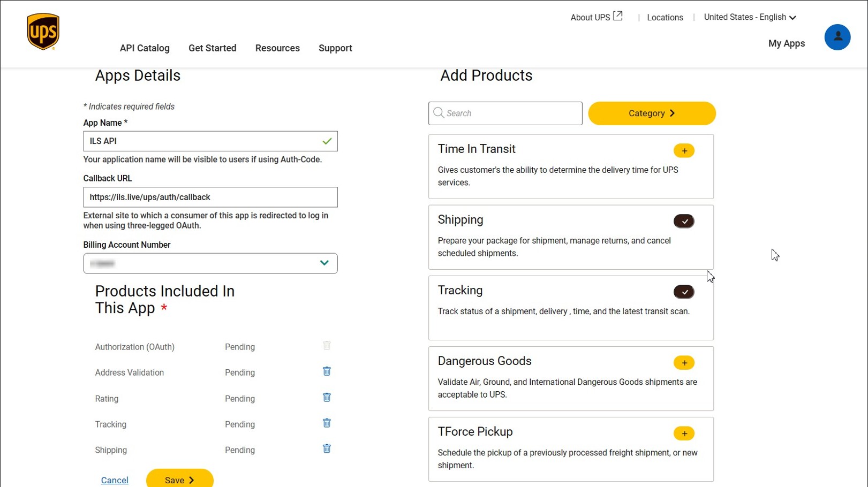868x487 pixels.
Task: Open the API Catalog menu
Action: click(x=145, y=48)
